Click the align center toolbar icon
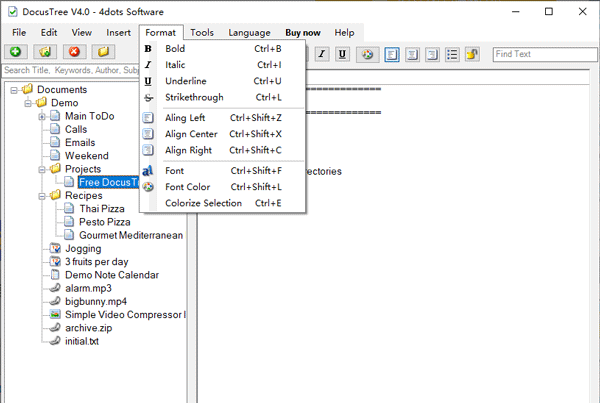The image size is (600, 403). pyautogui.click(x=411, y=54)
